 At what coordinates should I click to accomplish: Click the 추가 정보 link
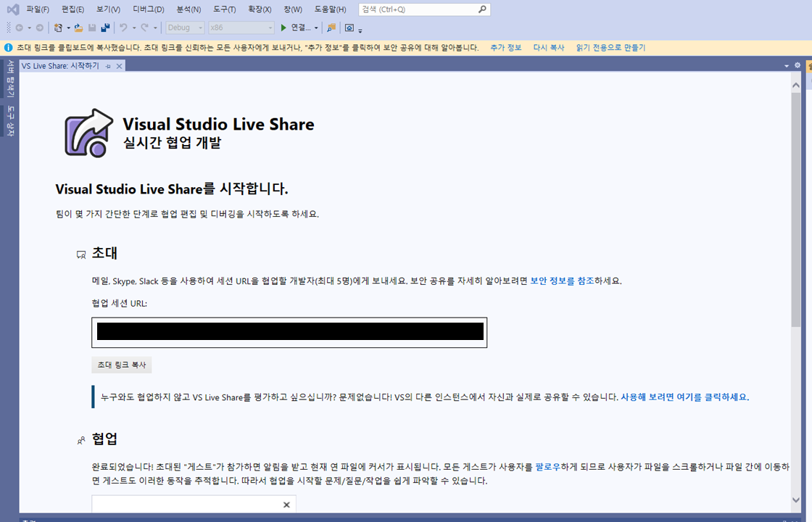coord(506,48)
